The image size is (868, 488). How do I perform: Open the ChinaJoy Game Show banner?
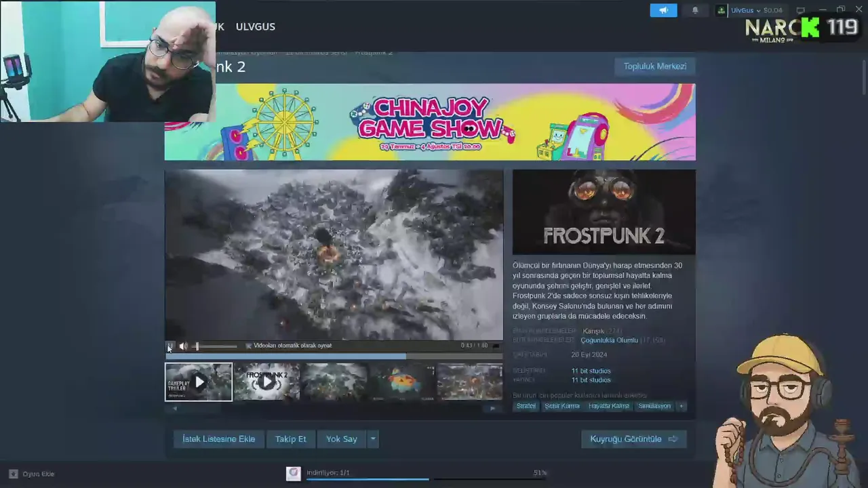pos(430,122)
